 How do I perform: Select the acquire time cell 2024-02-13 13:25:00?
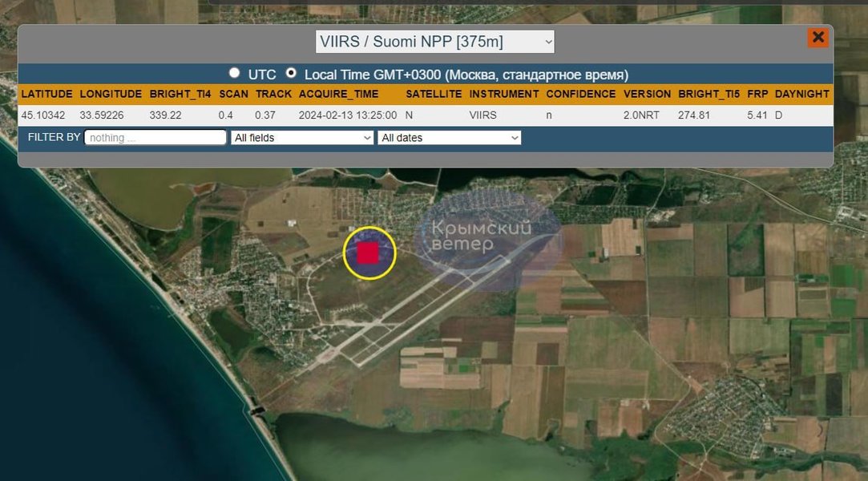point(347,115)
